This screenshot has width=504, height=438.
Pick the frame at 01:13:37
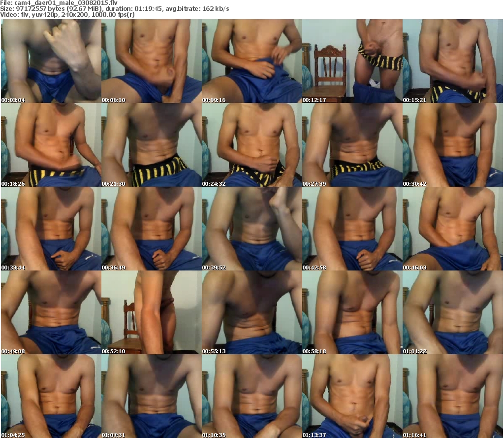coord(352,396)
